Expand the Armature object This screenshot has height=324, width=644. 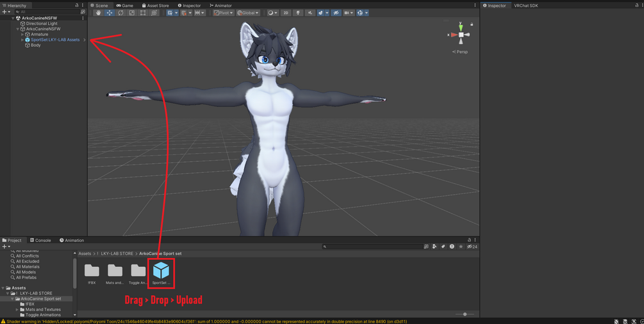(22, 34)
